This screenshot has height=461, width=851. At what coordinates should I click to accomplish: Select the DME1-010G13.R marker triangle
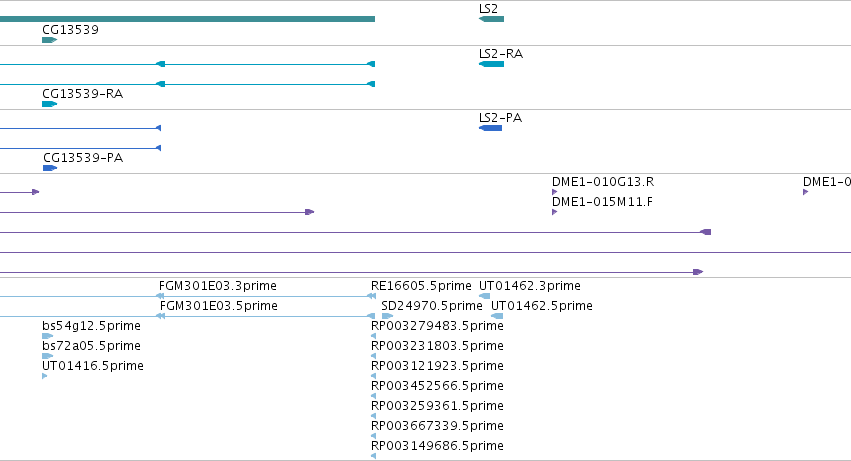coord(555,192)
